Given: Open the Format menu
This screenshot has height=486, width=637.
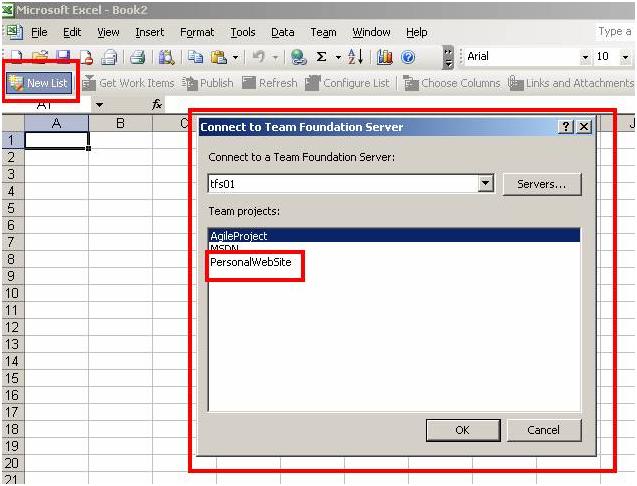Looking at the screenshot, I should tap(197, 32).
